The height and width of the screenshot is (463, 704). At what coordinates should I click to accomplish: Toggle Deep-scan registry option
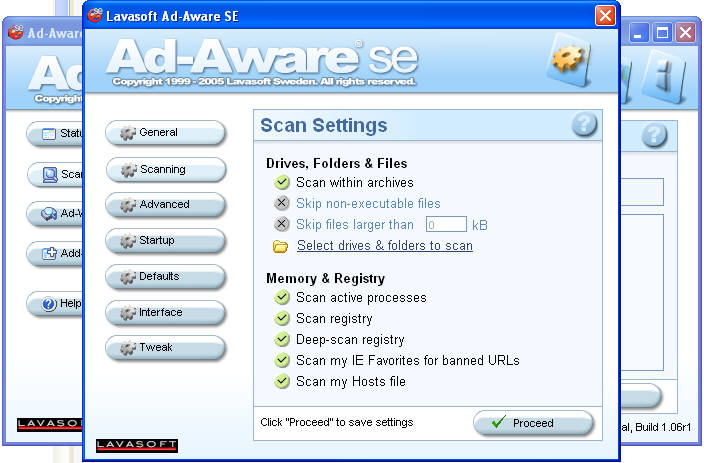(282, 339)
